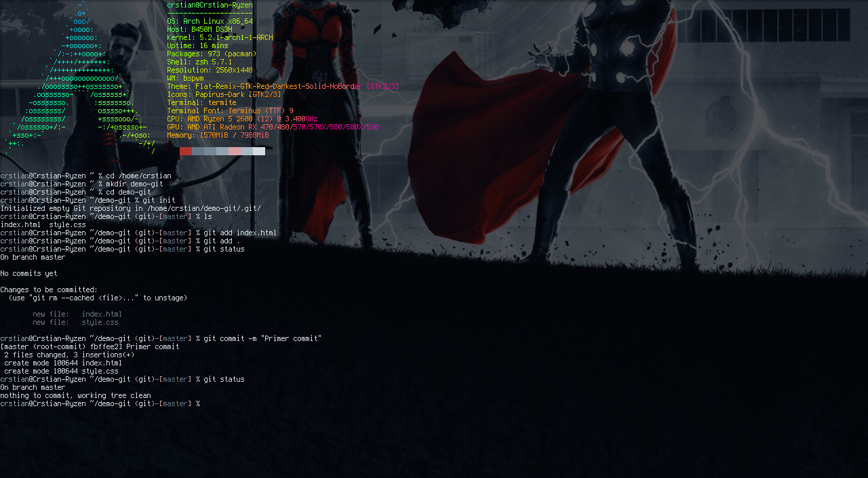Click the Uptime: 16 mins line
This screenshot has height=478, width=868.
point(197,45)
